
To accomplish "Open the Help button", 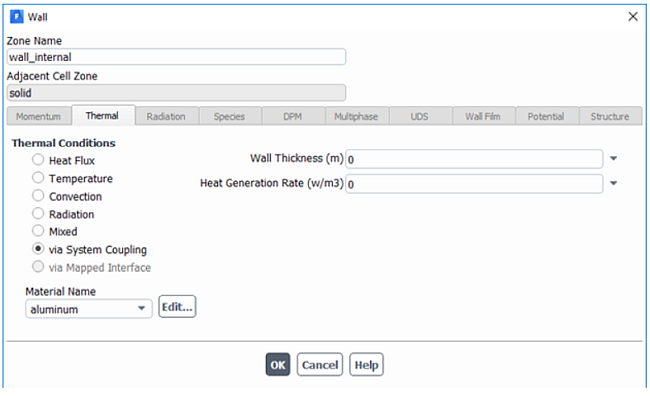I will click(366, 364).
